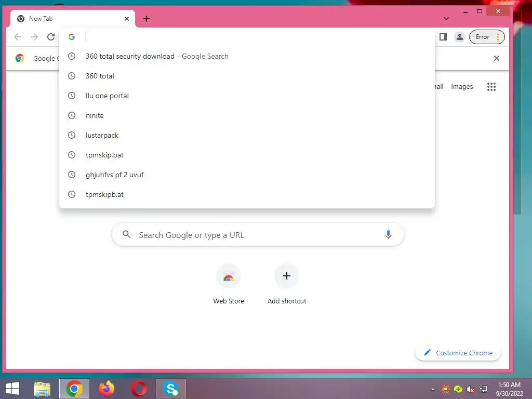Image resolution: width=532 pixels, height=399 pixels.
Task: Open a new tab with plus button
Action: [x=146, y=19]
